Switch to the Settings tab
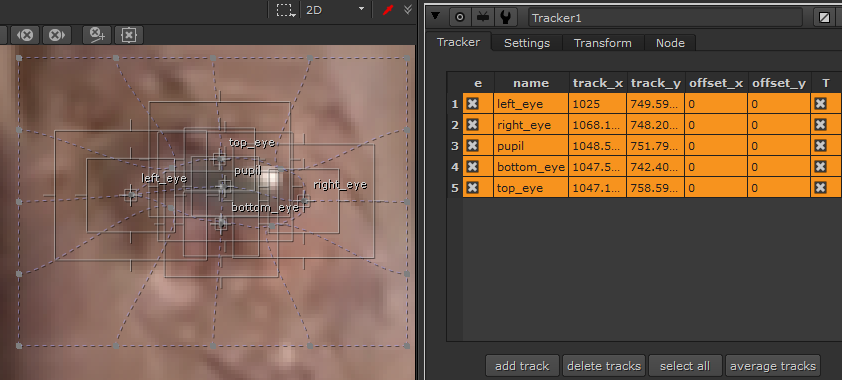 tap(527, 43)
